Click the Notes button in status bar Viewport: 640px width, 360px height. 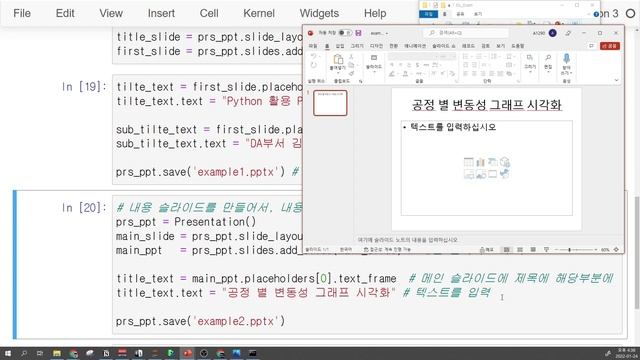[x=487, y=249]
